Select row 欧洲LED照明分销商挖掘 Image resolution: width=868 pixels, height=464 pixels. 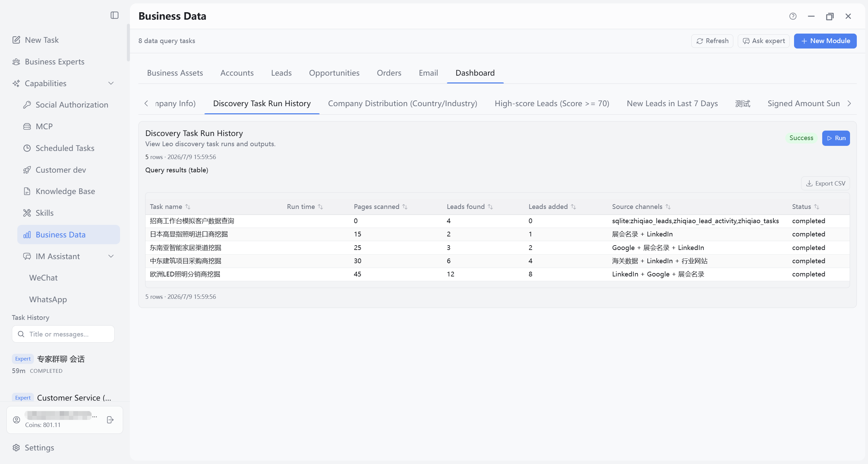pyautogui.click(x=497, y=274)
